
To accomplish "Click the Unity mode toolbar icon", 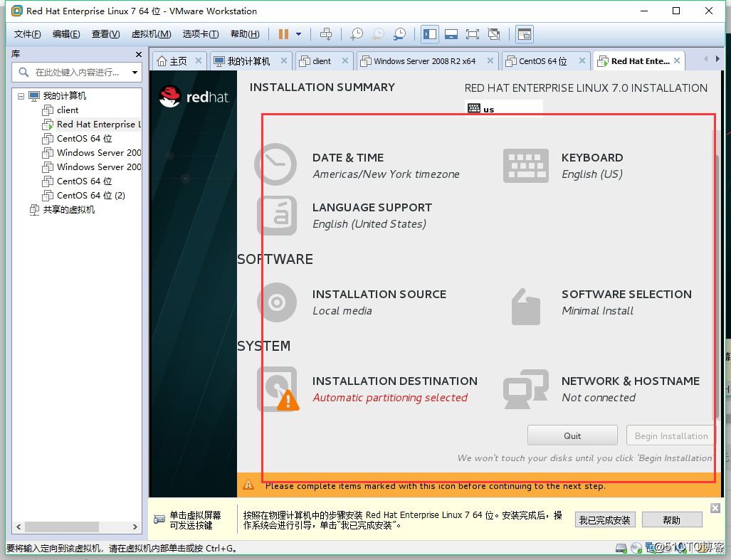I will [494, 34].
